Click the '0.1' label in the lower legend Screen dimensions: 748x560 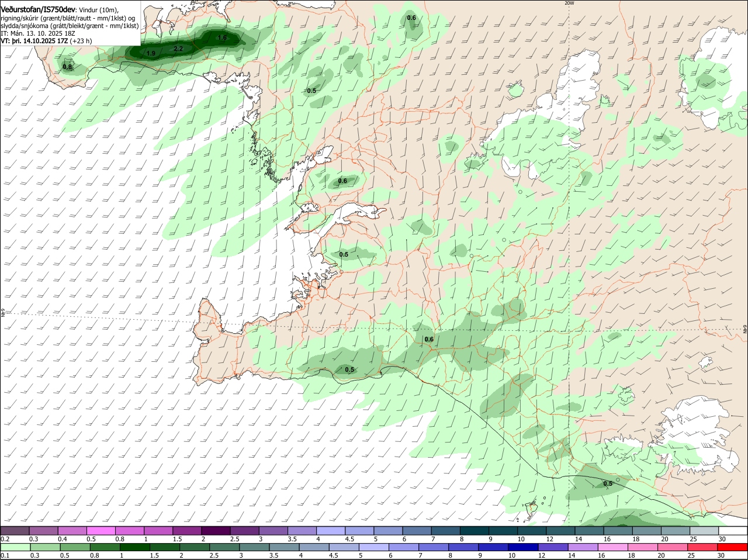click(5, 555)
